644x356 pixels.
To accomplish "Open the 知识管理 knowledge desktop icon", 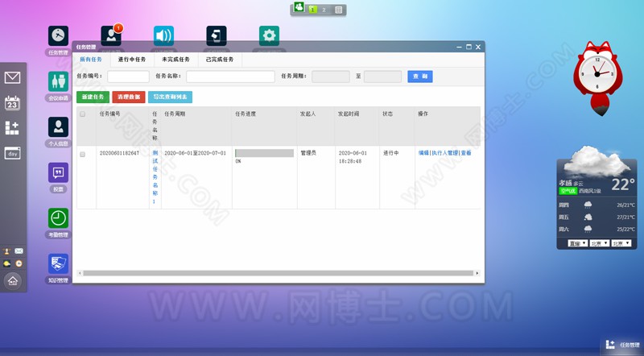I will pyautogui.click(x=58, y=264).
